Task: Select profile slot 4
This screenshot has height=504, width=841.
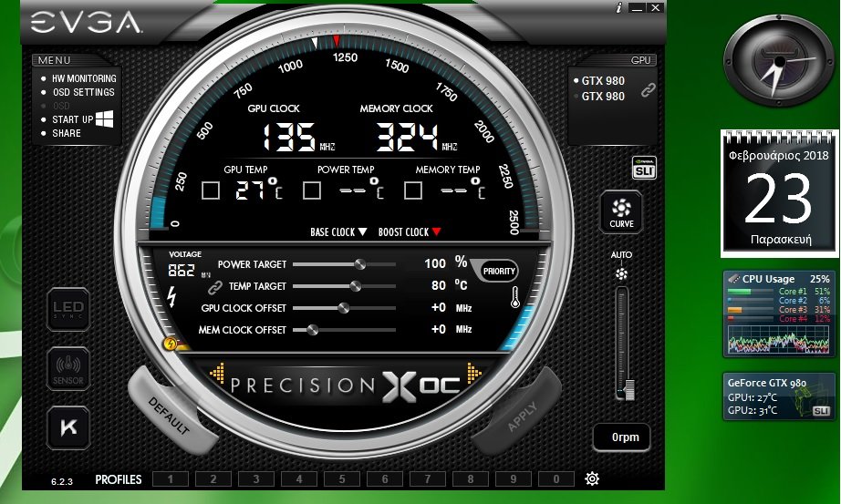Action: pyautogui.click(x=299, y=478)
